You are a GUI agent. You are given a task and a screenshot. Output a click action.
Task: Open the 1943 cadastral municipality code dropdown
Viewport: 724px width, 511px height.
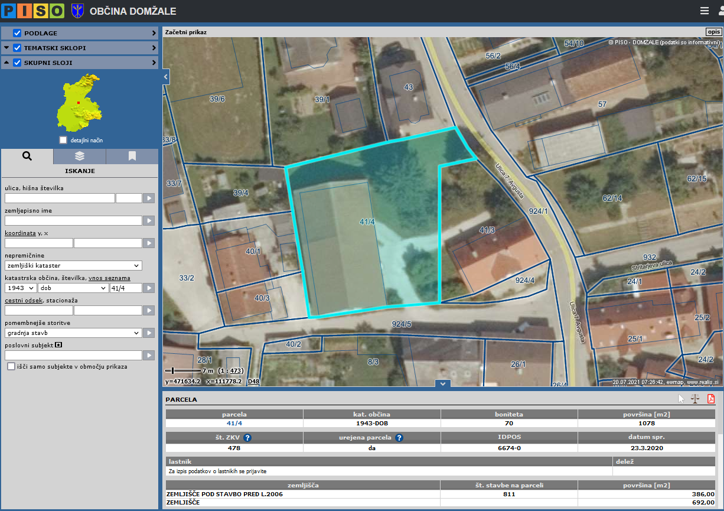point(20,288)
